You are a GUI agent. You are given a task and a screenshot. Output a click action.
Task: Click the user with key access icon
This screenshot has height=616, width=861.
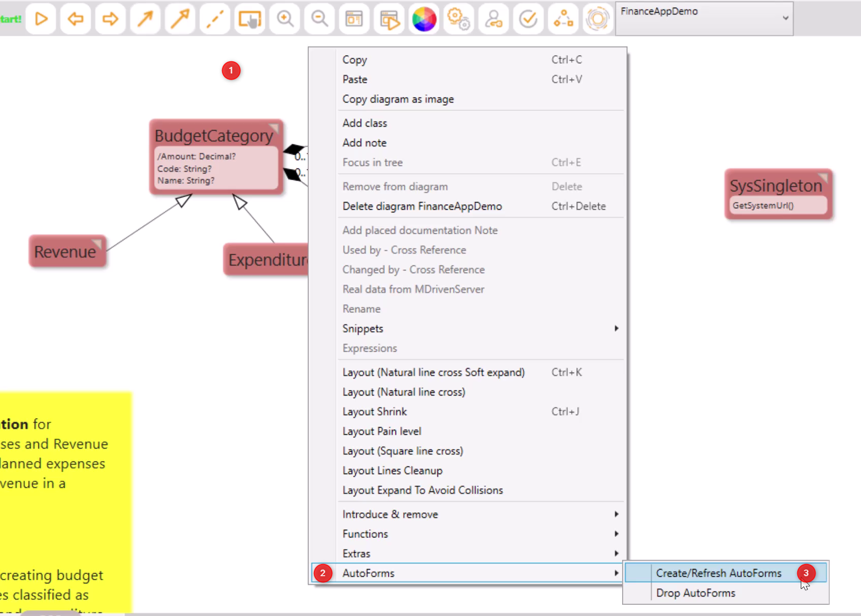pyautogui.click(x=494, y=19)
